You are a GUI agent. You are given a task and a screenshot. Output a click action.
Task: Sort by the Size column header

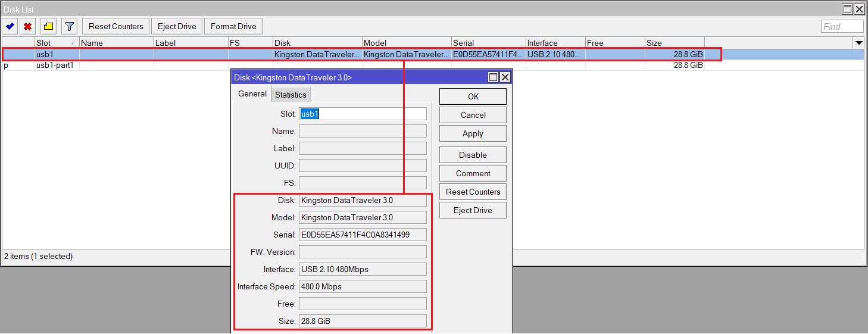675,43
